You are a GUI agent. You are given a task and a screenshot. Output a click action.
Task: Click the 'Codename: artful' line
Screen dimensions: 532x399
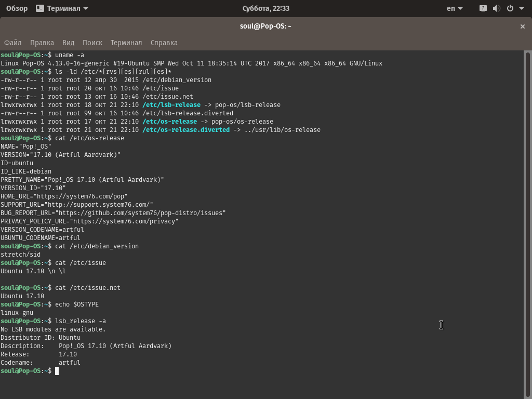pyautogui.click(x=41, y=363)
